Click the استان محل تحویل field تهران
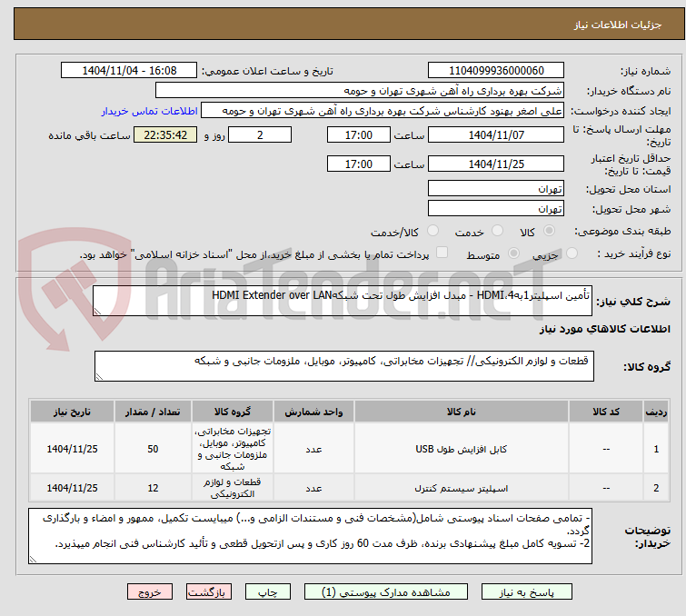This screenshot has height=616, width=686. (496, 189)
